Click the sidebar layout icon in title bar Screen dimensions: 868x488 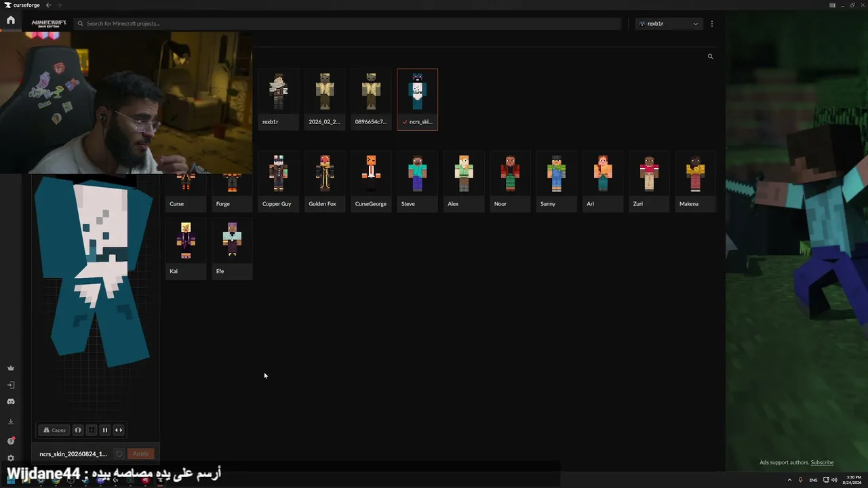pos(832,5)
